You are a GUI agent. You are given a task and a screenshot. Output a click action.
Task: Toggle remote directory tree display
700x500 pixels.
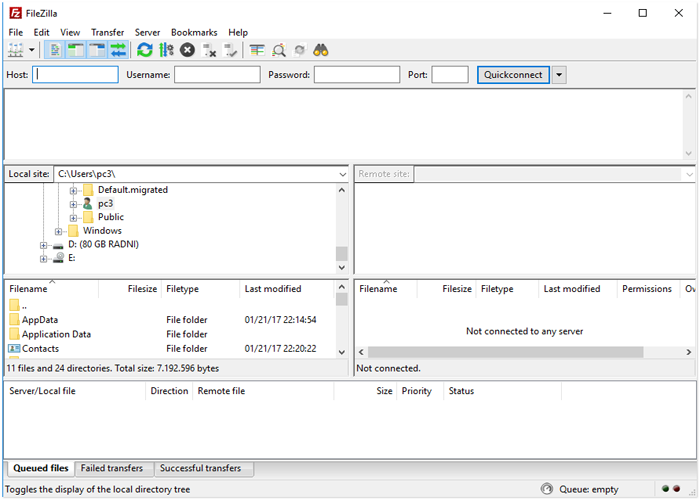coord(96,50)
